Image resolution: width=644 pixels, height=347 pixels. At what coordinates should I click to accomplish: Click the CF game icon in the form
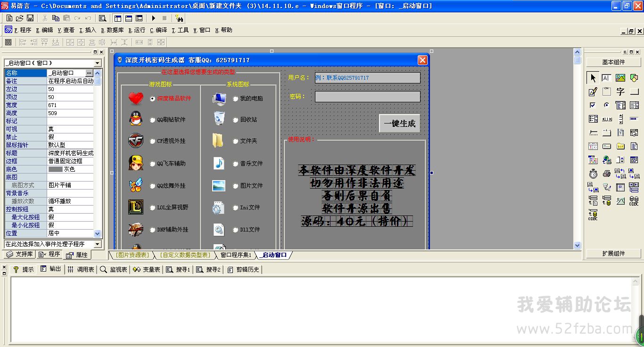click(x=136, y=140)
